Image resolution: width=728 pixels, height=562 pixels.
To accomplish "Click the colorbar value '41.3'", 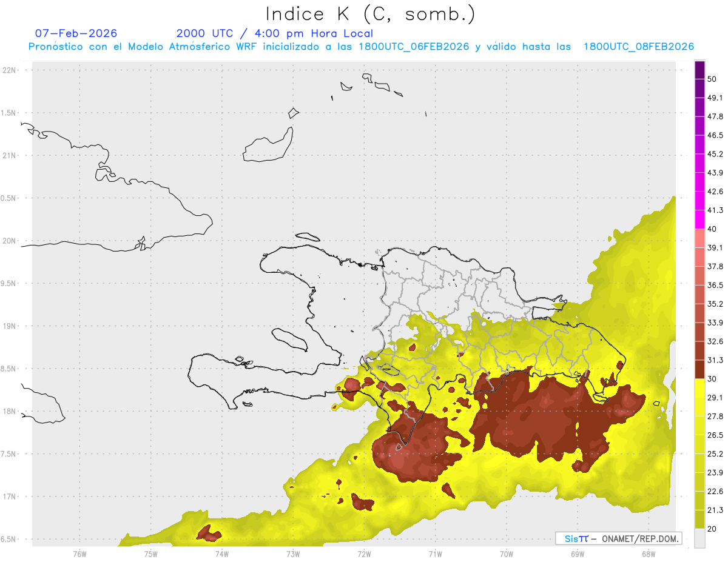I will point(715,210).
